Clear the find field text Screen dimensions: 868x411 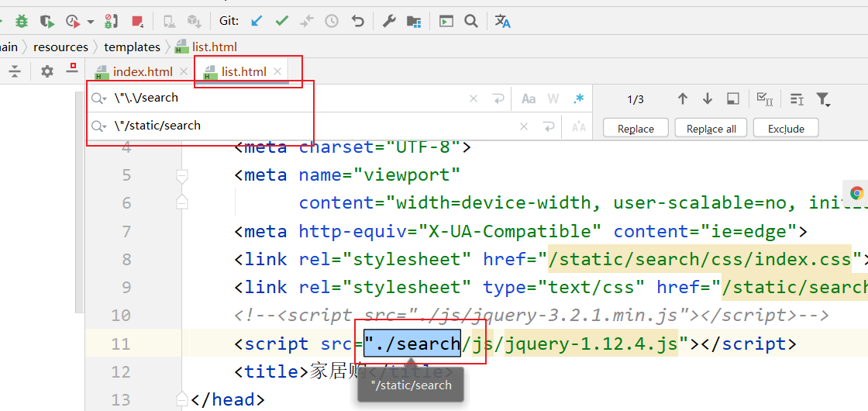474,98
